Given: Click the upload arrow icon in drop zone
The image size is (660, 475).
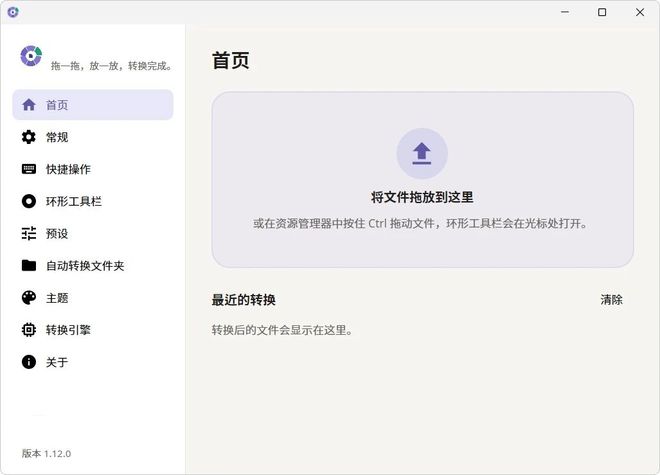Looking at the screenshot, I should tap(422, 154).
